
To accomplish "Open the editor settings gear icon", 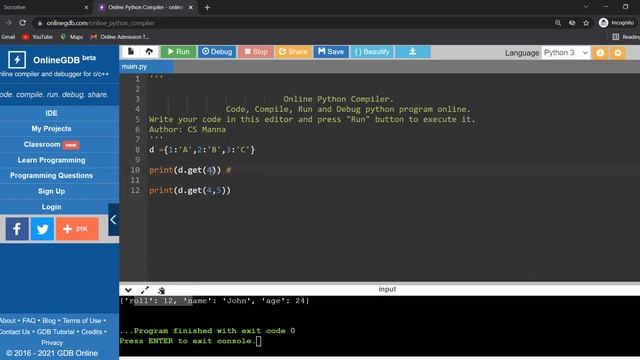I will tap(618, 53).
